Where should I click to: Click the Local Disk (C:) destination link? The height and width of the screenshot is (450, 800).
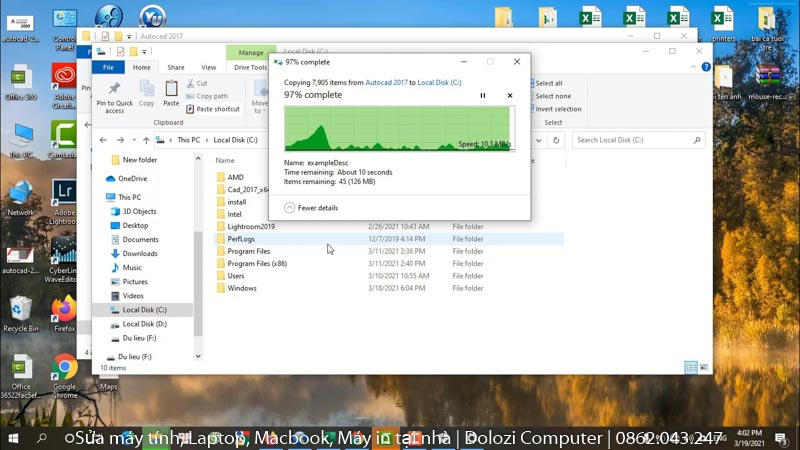point(439,82)
